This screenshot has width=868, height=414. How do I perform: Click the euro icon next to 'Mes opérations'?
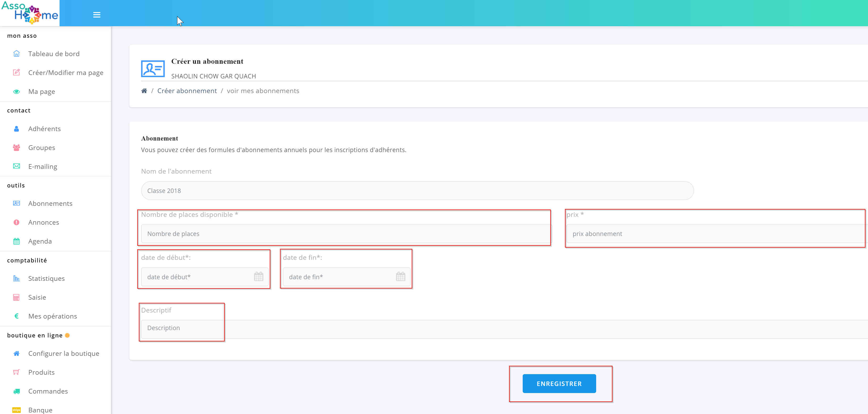(16, 316)
